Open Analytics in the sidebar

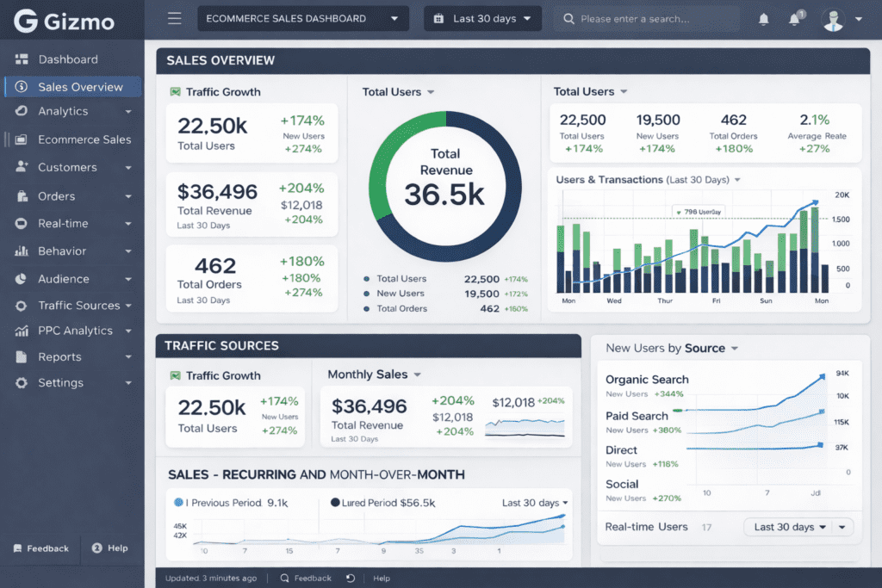63,111
